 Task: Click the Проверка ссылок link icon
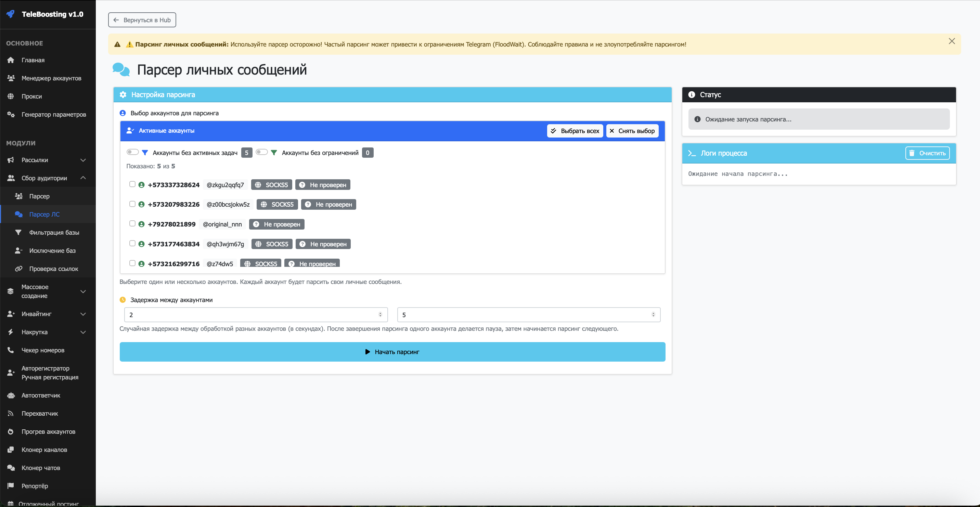pyautogui.click(x=18, y=269)
